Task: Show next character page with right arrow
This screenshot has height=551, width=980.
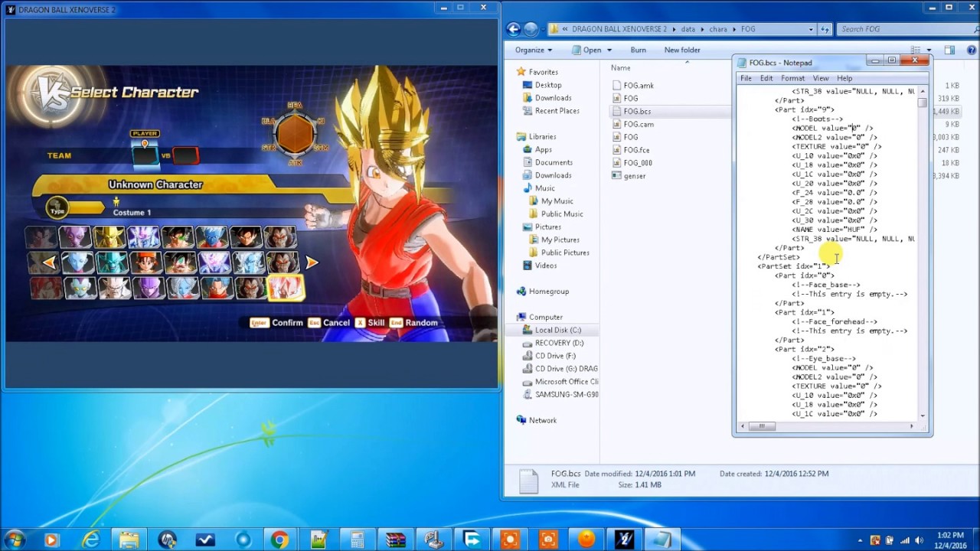Action: pos(312,262)
